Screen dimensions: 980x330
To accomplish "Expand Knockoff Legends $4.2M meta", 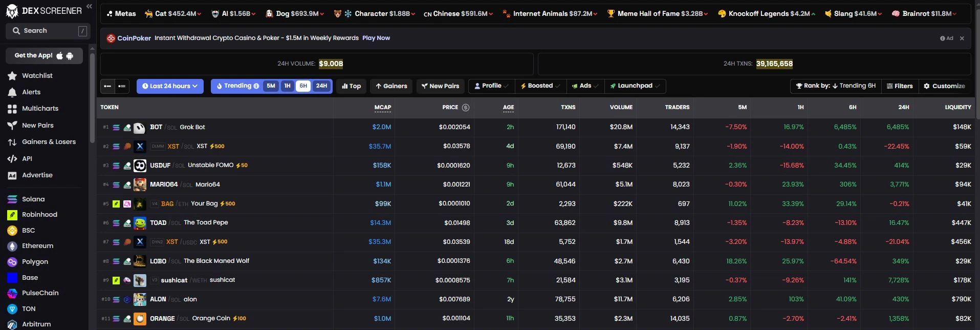I will point(767,14).
